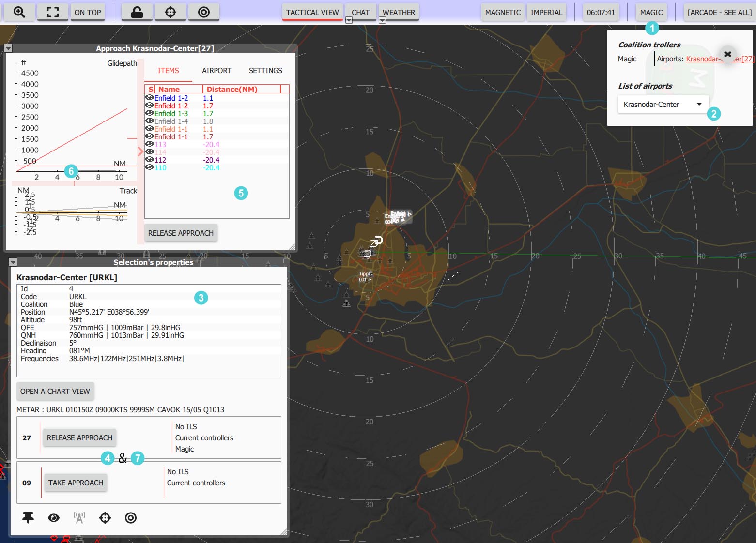Image resolution: width=756 pixels, height=543 pixels.
Task: Toggle eye for Enfield 1-1 at distance 1.1
Action: (x=150, y=129)
